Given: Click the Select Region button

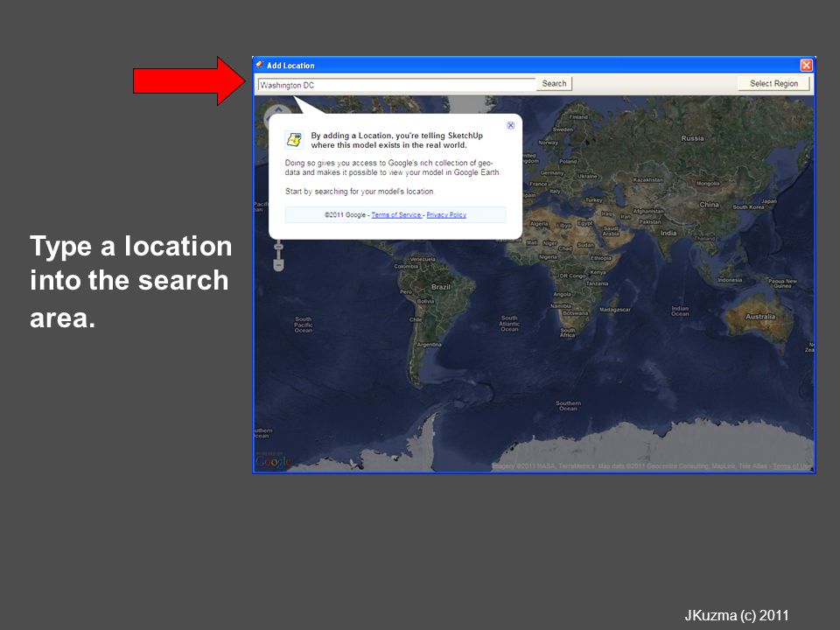Looking at the screenshot, I should pos(773,84).
